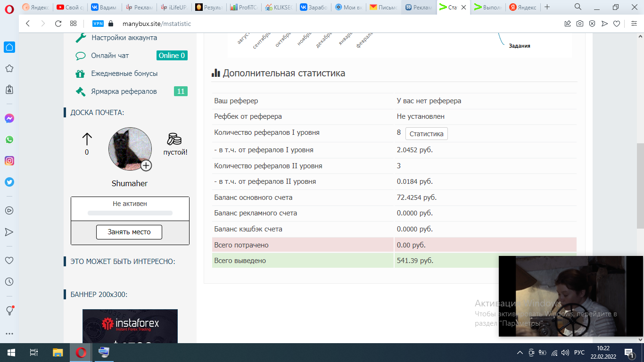The width and height of the screenshot is (644, 362).
Task: Open the InstaForex banner ad
Action: click(x=130, y=326)
